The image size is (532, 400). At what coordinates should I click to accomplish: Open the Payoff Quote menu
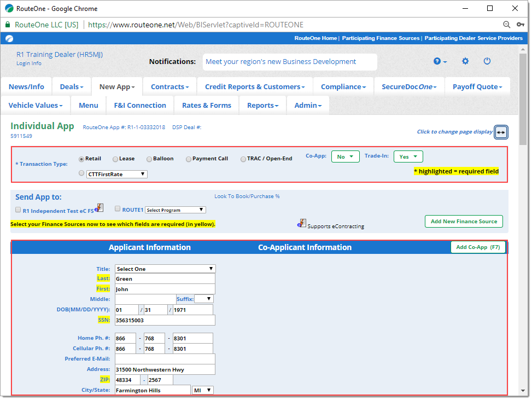tap(477, 87)
